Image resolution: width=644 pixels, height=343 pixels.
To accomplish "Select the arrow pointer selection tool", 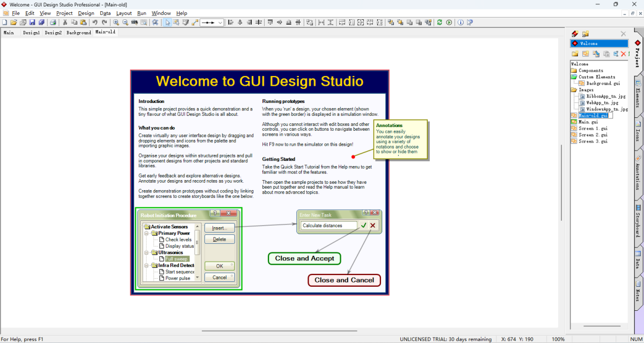I will tap(167, 23).
